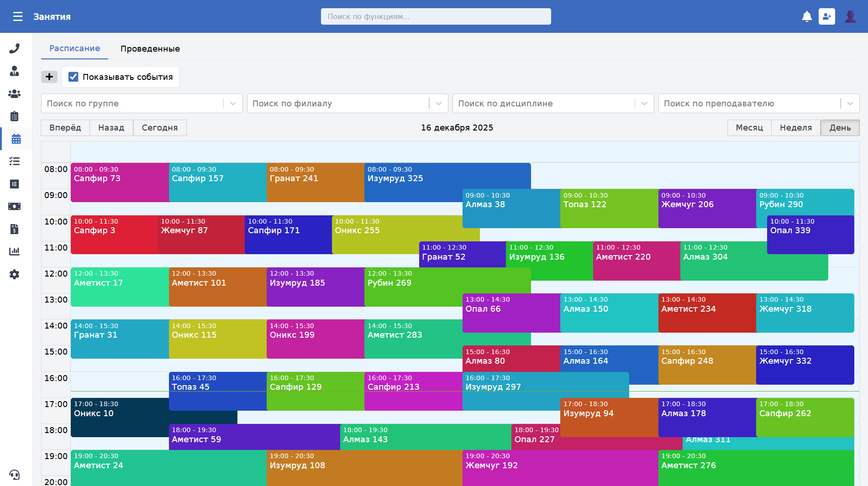868x486 pixels.
Task: Open the hamburger navigation menu
Action: (18, 17)
